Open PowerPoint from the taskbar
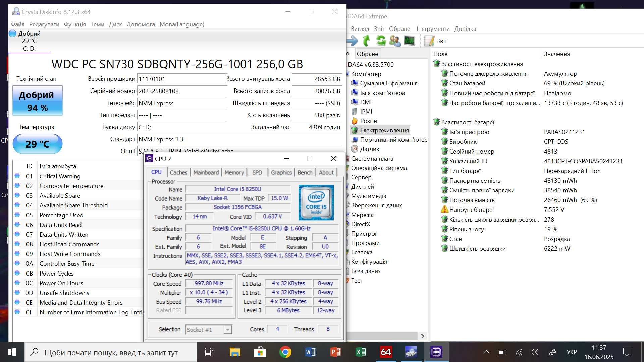The height and width of the screenshot is (362, 644). (335, 352)
